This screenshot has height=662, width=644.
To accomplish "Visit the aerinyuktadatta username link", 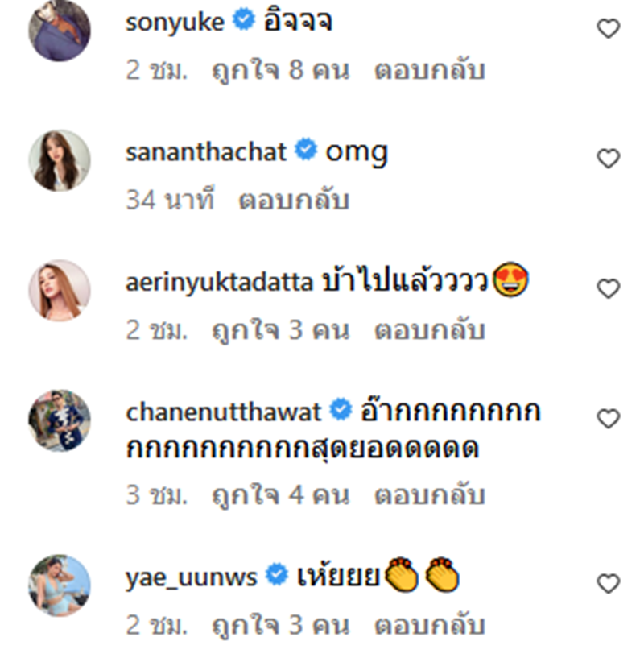I will (x=218, y=283).
